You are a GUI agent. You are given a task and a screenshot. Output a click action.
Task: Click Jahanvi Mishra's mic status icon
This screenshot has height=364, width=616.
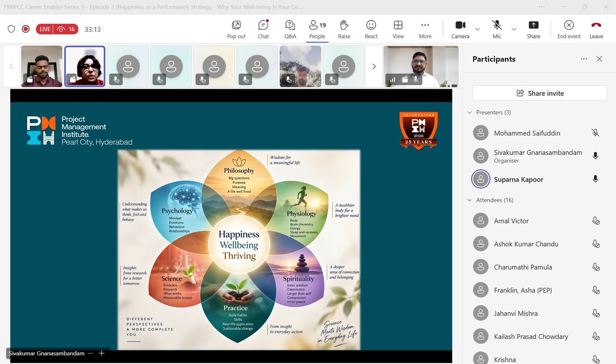pyautogui.click(x=595, y=313)
